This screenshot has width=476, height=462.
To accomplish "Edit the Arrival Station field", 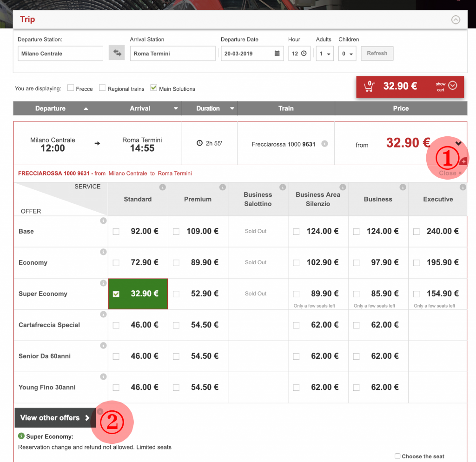I will point(173,54).
